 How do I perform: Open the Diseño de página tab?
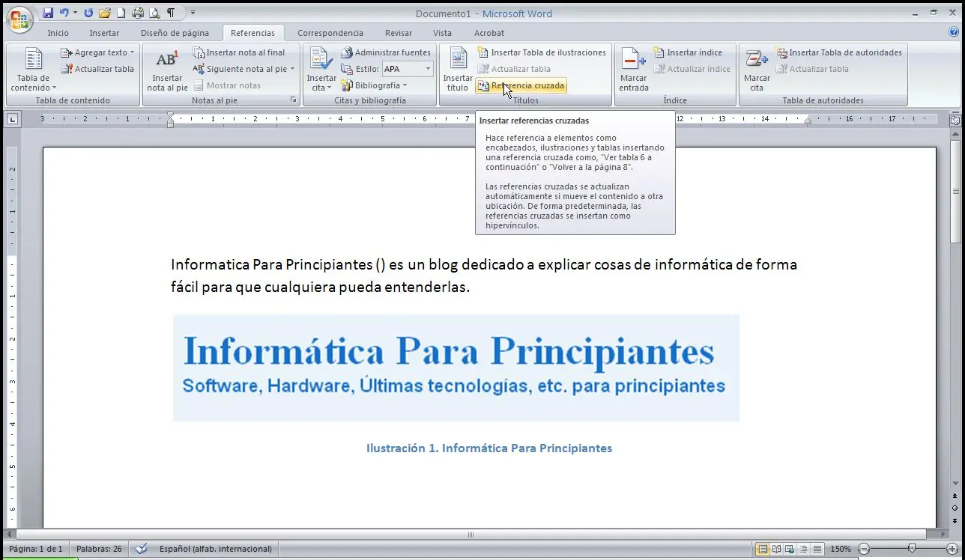(x=175, y=33)
